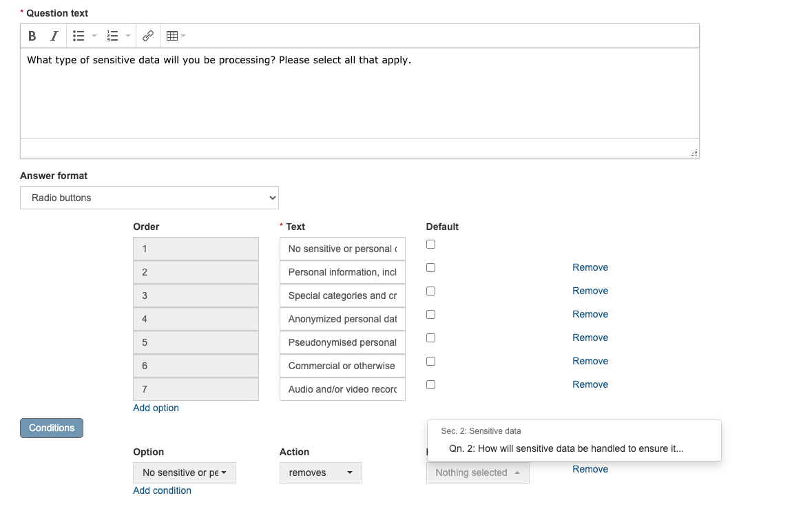The width and height of the screenshot is (812, 509).
Task: Check Default for option 1
Action: point(430,245)
